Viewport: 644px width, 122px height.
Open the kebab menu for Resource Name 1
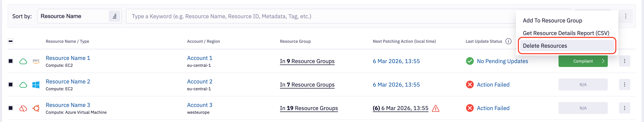(x=624, y=61)
